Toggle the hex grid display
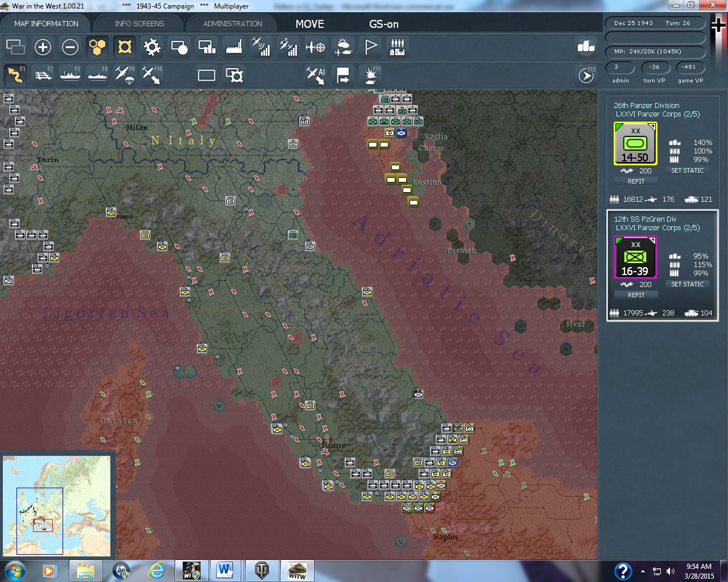The height and width of the screenshot is (582, 728). coord(97,47)
